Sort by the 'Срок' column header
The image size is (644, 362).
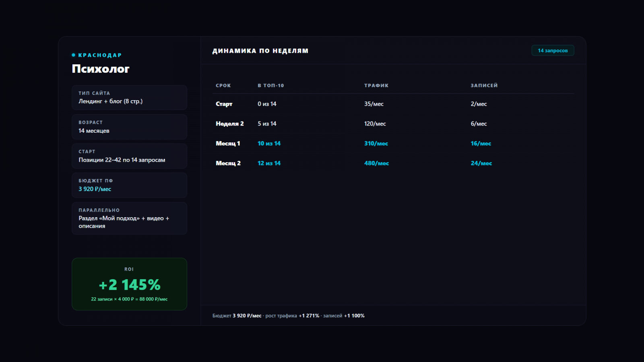[223, 86]
